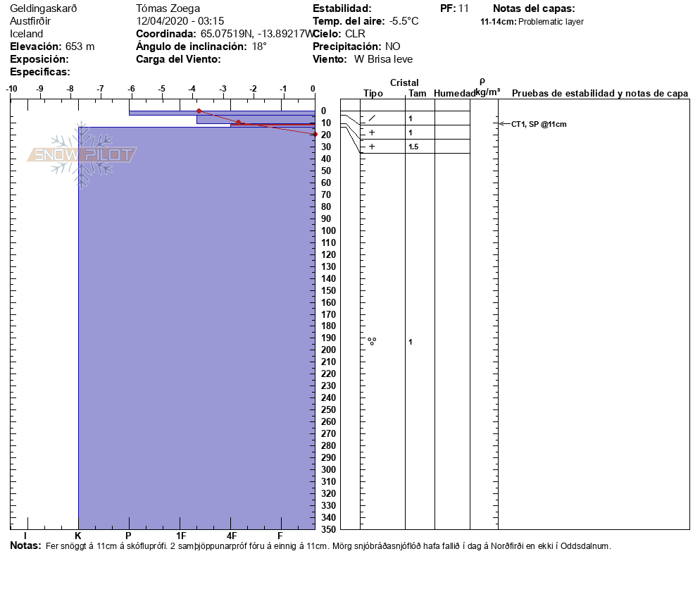
Task: Select the date 12/04/2020 - 03:15
Action: tap(180, 21)
